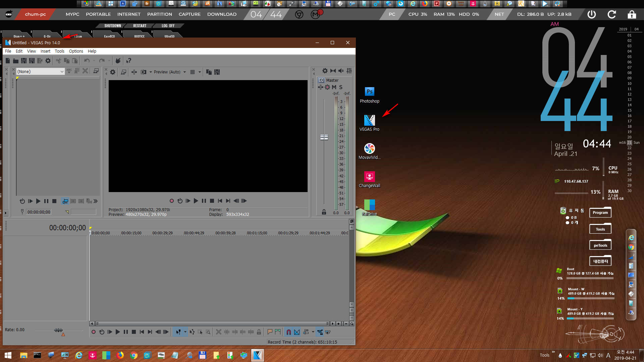This screenshot has height=362, width=644.
Task: Click the Undo arrow
Action: [87, 61]
